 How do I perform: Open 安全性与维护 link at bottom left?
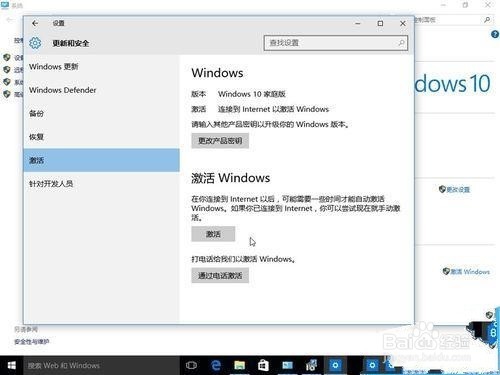[x=32, y=341]
